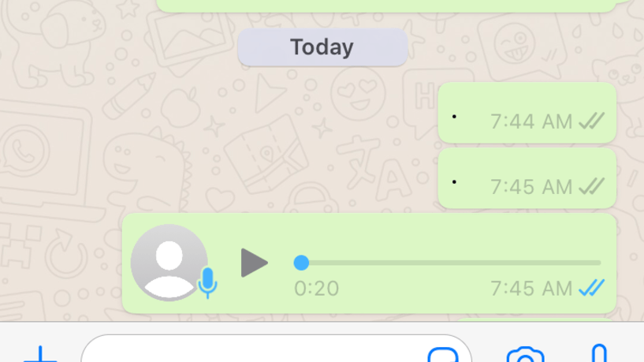644x362 pixels.
Task: Open the camera from input bar
Action: (525, 355)
